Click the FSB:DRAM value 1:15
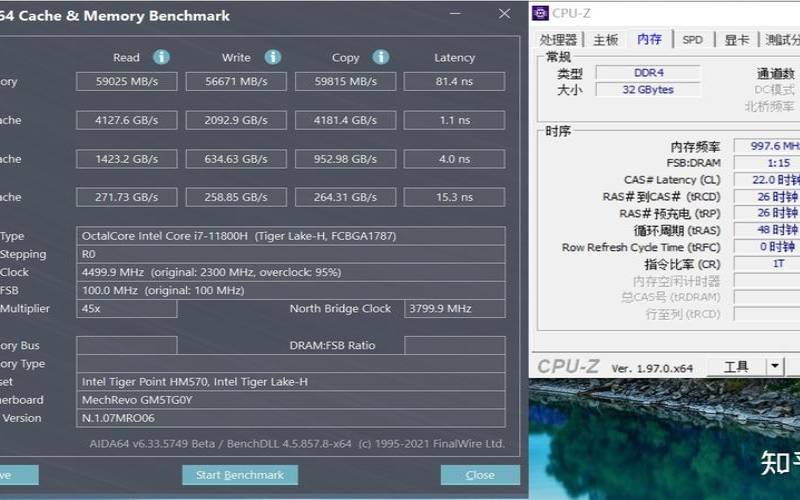The width and height of the screenshot is (800, 500). click(x=767, y=163)
